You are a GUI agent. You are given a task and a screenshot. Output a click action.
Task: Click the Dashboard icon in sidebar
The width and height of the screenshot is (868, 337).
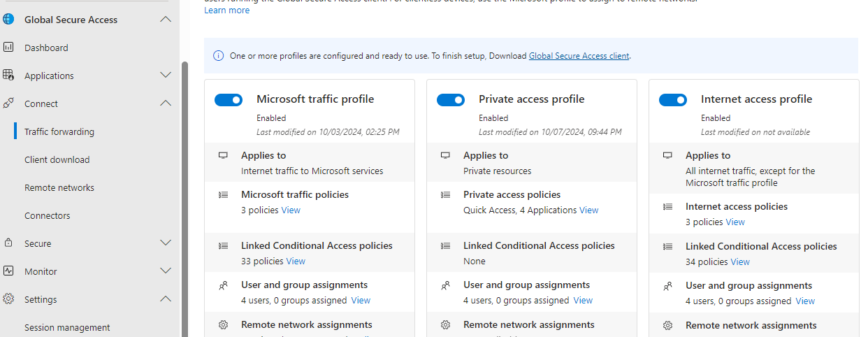(8, 48)
